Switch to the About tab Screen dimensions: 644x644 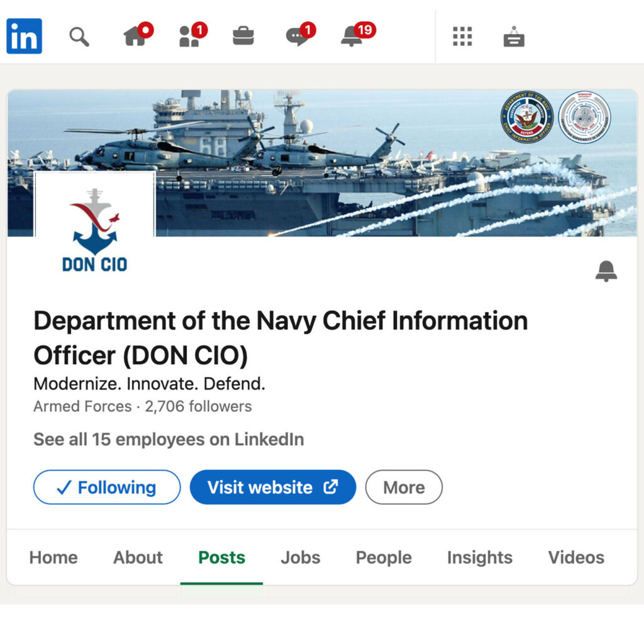138,557
